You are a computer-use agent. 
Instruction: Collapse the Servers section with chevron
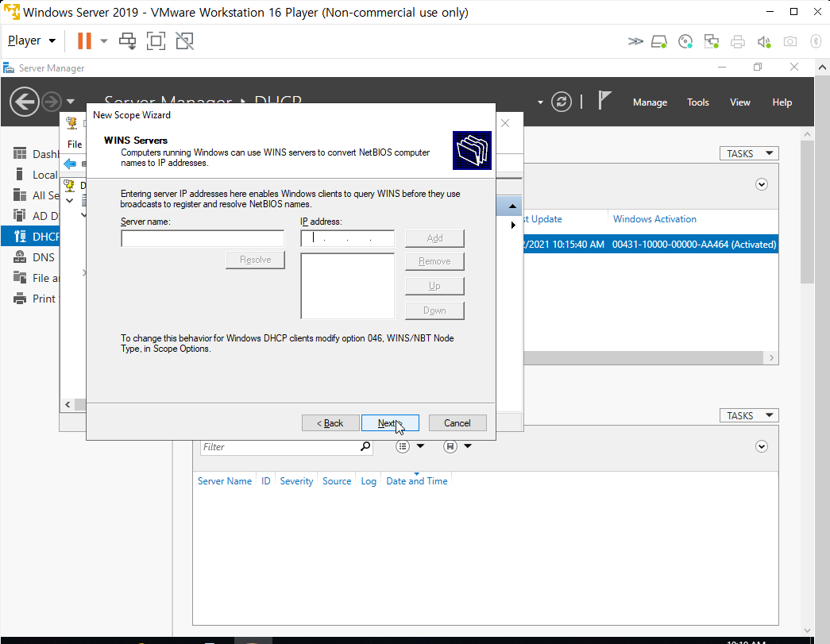[761, 184]
